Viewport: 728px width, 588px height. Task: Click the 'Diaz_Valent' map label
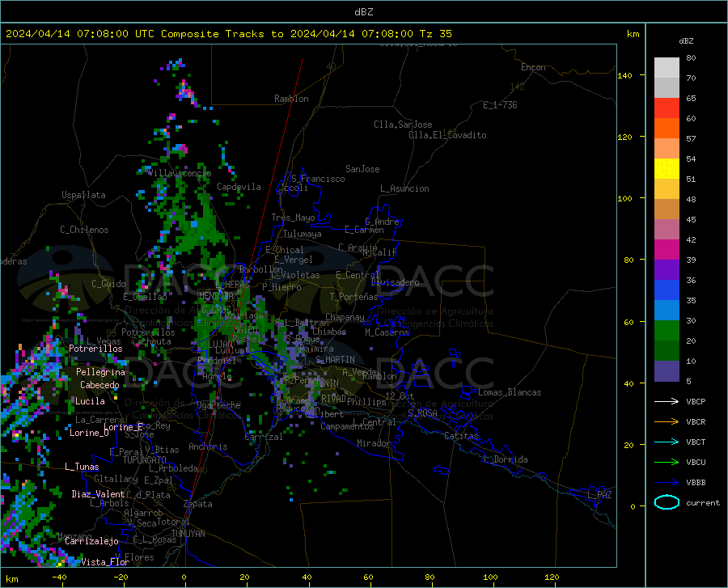click(x=98, y=494)
